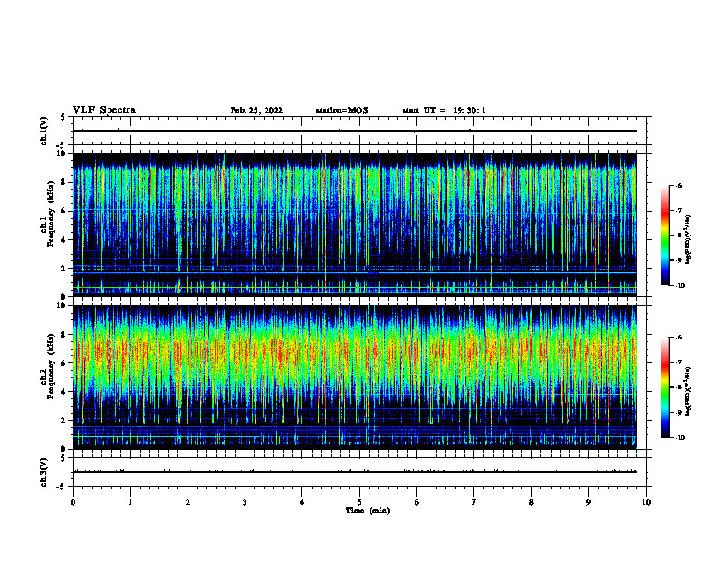728x563 pixels.
Task: Click the "-6" label on ch.1 color bar
Action: [678, 186]
